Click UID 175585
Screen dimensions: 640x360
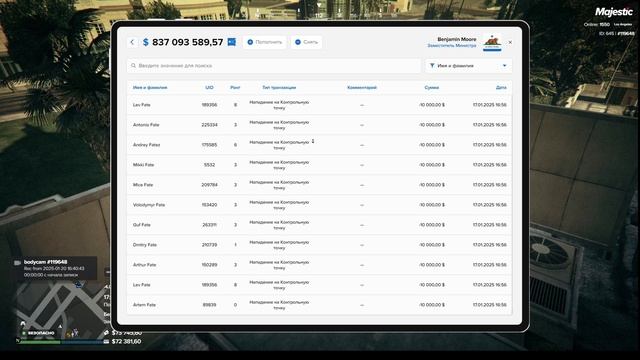tap(209, 145)
